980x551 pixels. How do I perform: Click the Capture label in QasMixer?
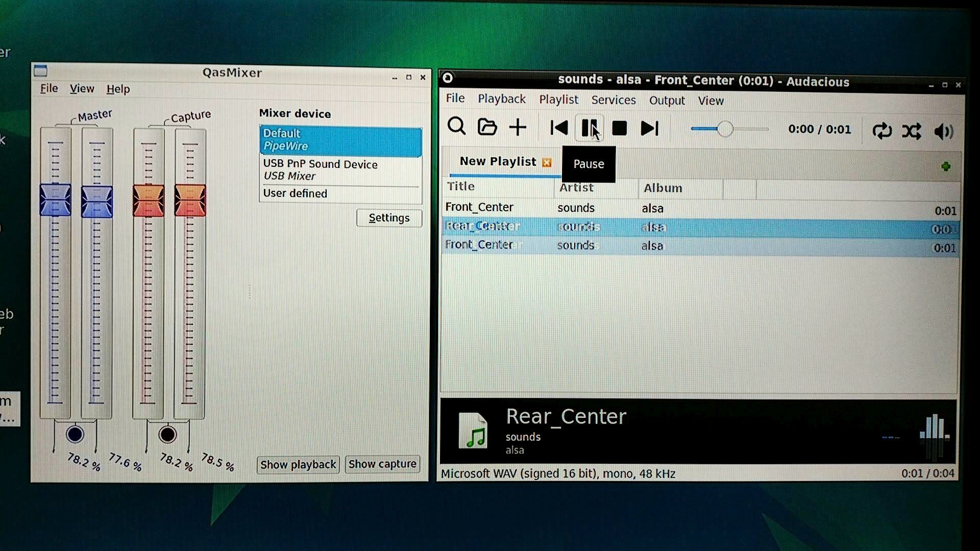(x=190, y=116)
